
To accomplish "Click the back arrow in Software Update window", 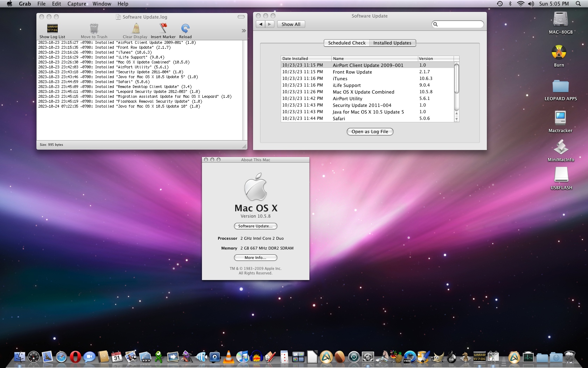I will coord(260,24).
